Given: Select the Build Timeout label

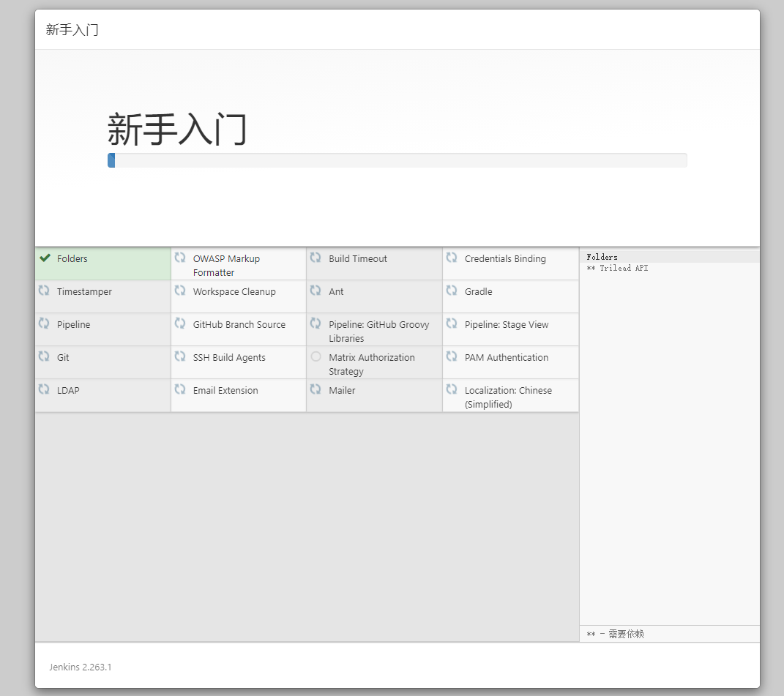Looking at the screenshot, I should [x=358, y=258].
